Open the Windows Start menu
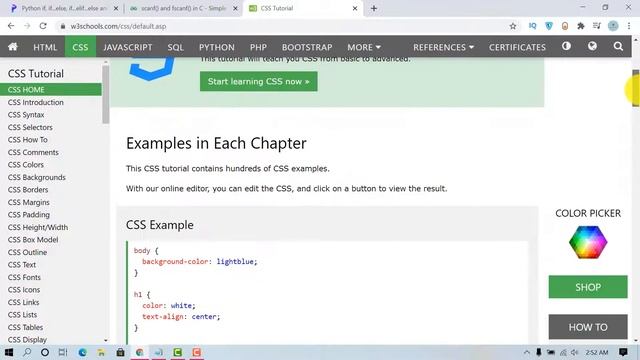This screenshot has height=360, width=640. pos(8,352)
